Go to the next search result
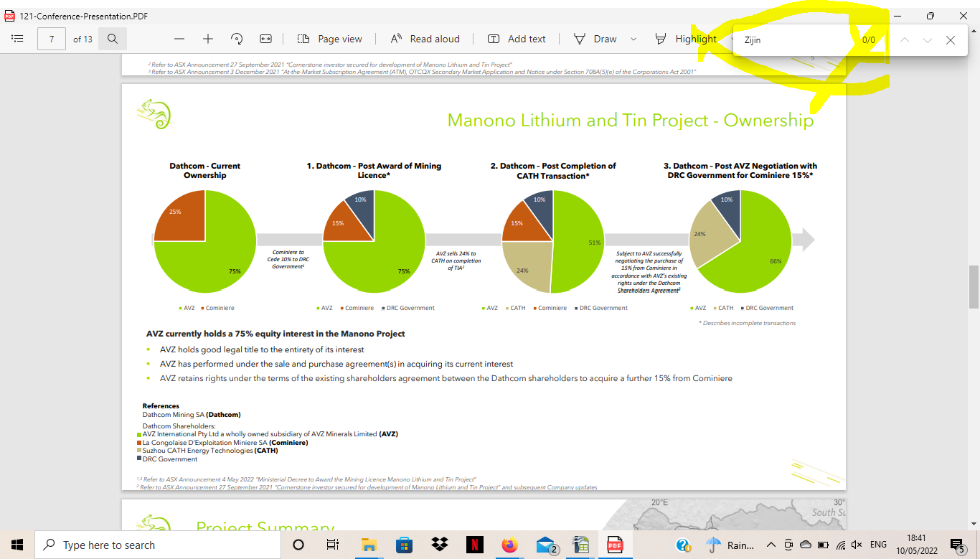The image size is (980, 559). click(928, 40)
